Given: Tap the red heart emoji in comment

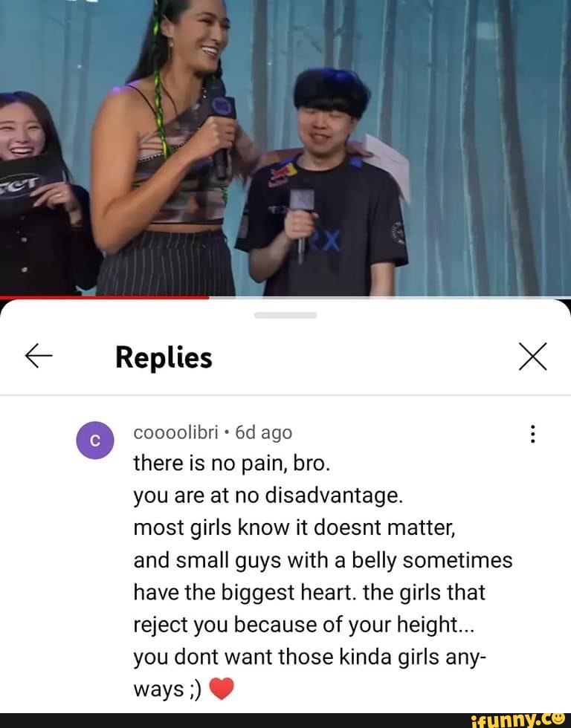Looking at the screenshot, I should point(222,689).
